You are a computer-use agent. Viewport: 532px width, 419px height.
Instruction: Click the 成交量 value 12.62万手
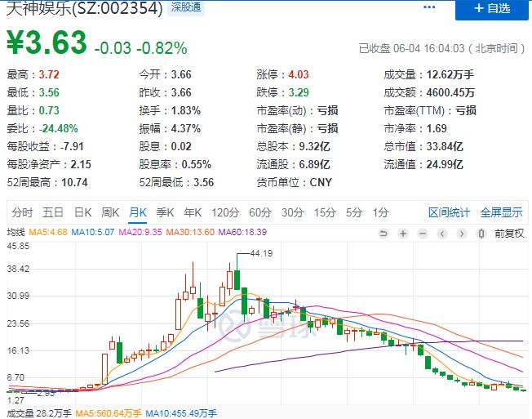click(x=450, y=74)
